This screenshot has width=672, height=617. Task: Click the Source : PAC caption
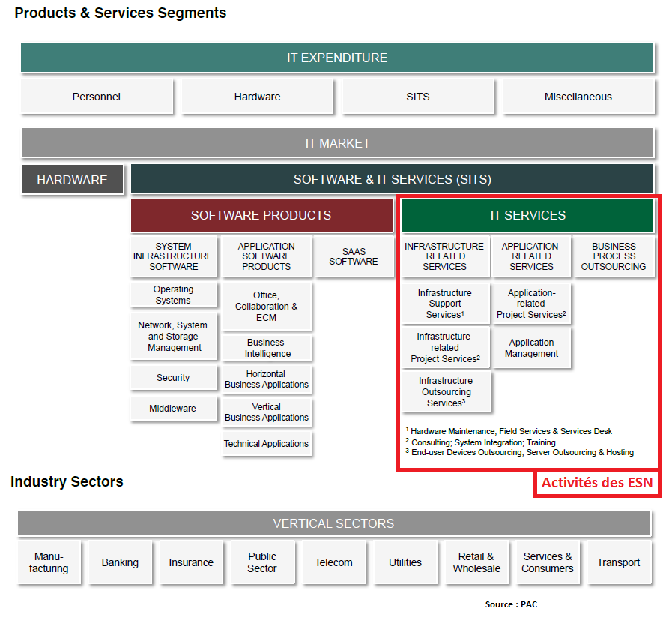pos(511,604)
